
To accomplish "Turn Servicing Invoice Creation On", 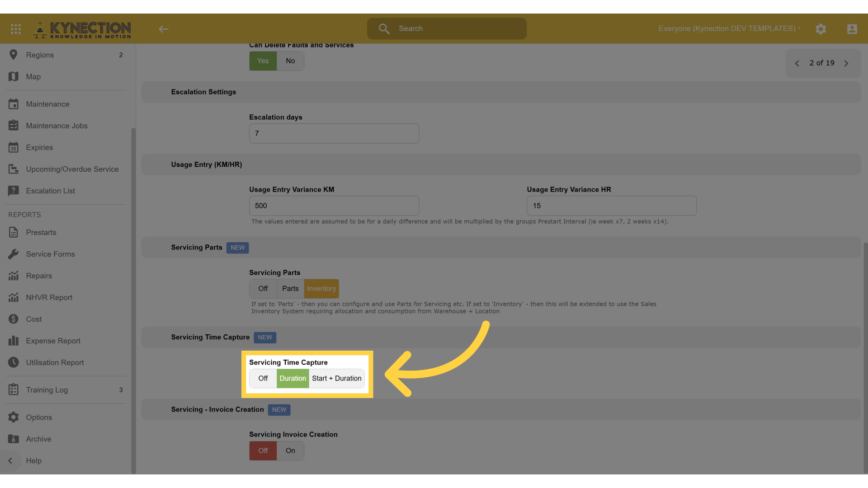I will pyautogui.click(x=290, y=450).
